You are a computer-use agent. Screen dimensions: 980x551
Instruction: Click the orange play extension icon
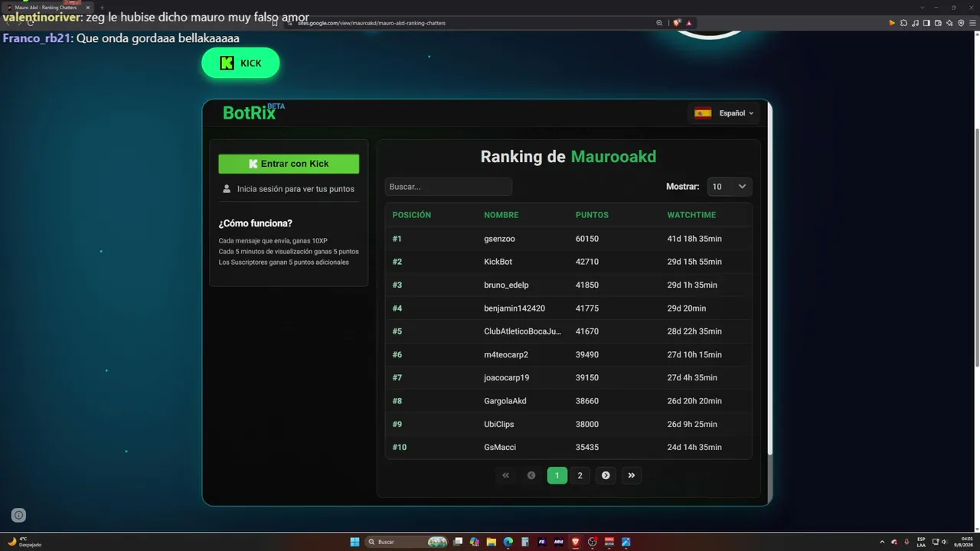[x=892, y=23]
